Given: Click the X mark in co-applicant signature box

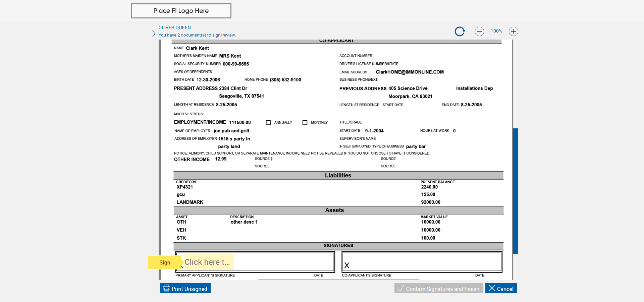Looking at the screenshot, I should click(x=347, y=265).
